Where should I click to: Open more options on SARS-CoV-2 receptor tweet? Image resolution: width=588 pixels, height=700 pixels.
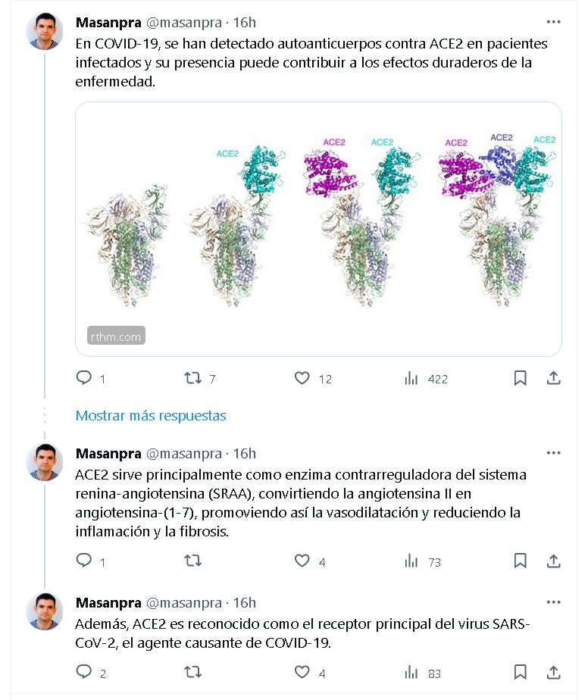pos(554,602)
